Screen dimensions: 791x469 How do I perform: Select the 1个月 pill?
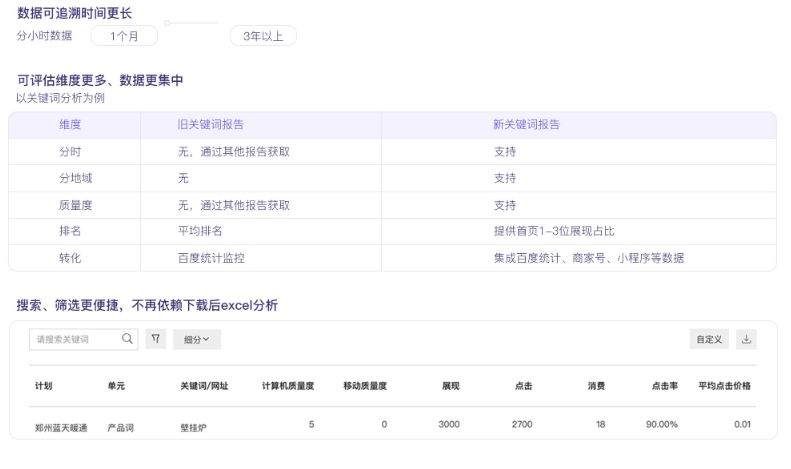point(124,36)
